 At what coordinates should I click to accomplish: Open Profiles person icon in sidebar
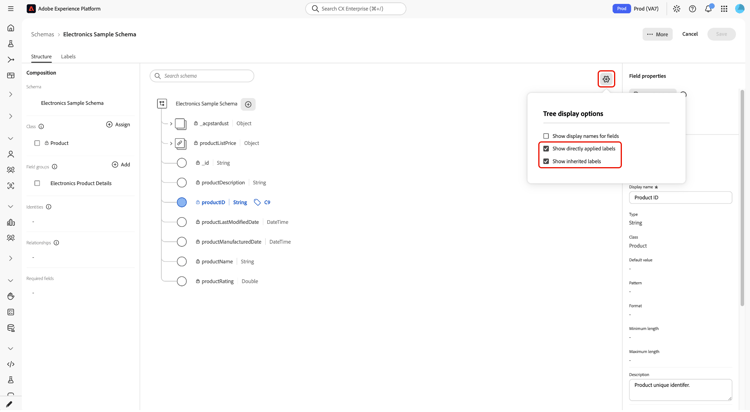coord(11,154)
